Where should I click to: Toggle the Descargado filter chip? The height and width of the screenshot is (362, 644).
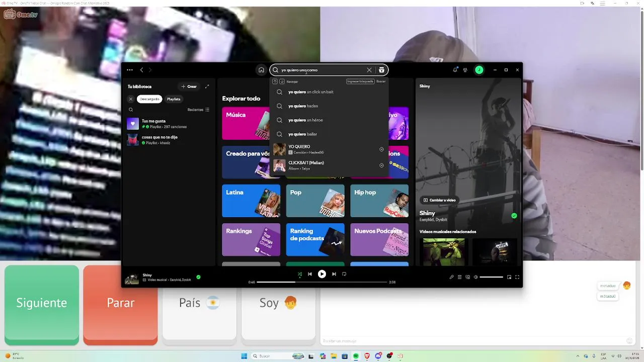point(149,99)
